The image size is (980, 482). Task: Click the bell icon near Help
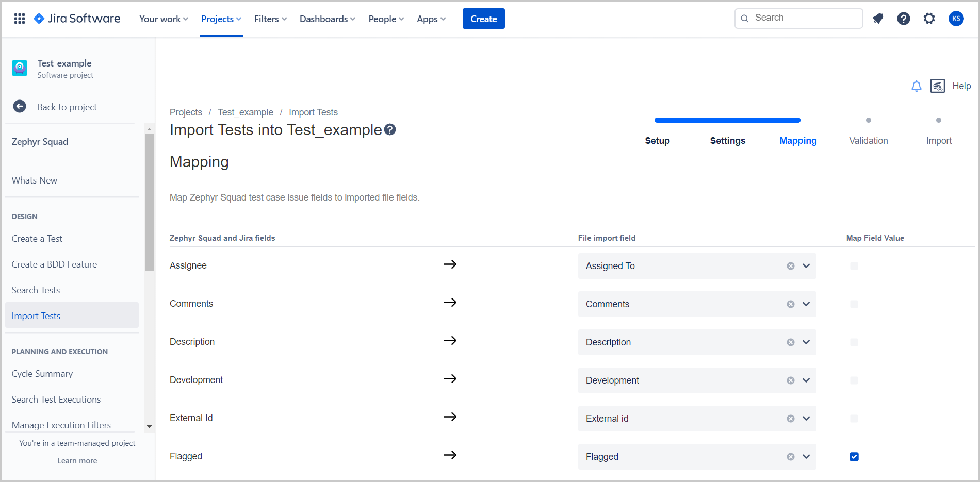coord(917,86)
